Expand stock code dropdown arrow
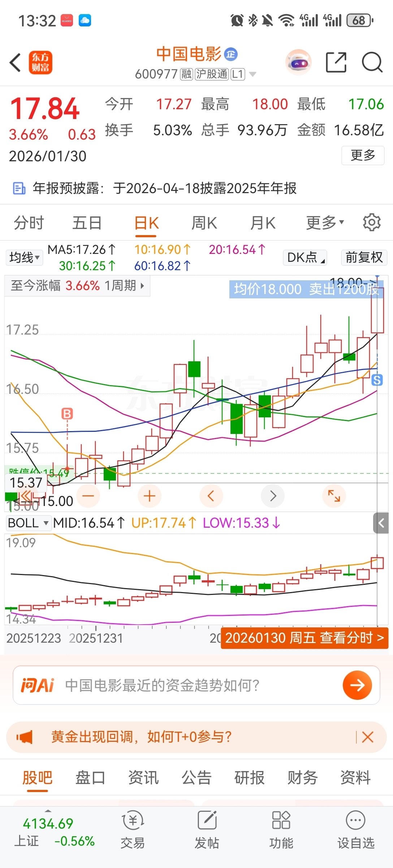Screen dimensions: 393x868 point(253,74)
